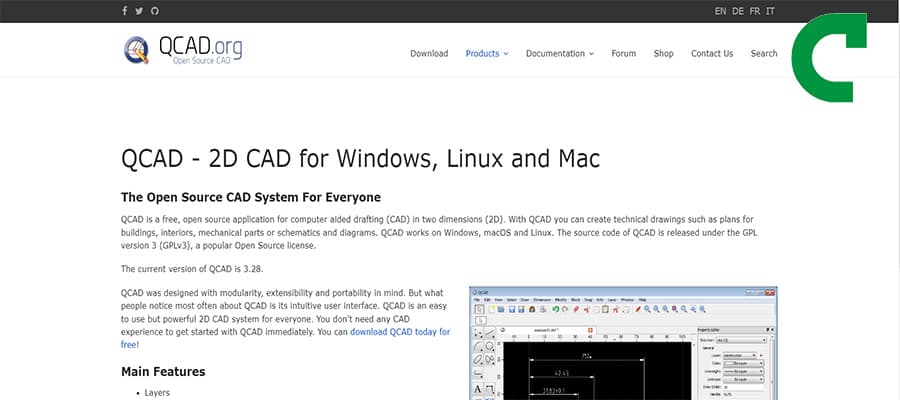Expand the Documentation dropdown menu

[560, 53]
